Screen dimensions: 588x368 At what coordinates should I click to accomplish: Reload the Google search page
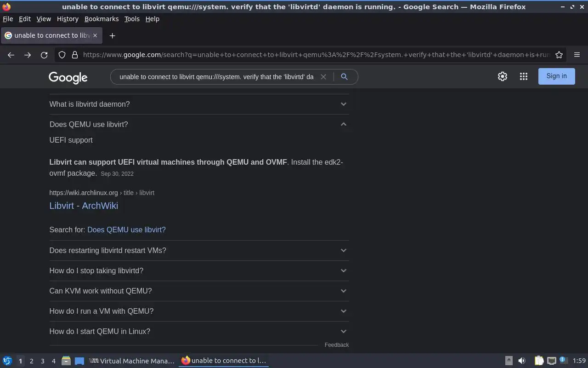coord(44,55)
